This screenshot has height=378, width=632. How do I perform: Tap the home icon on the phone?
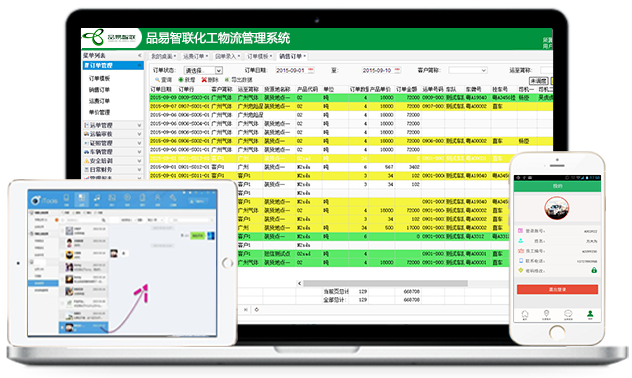525,314
